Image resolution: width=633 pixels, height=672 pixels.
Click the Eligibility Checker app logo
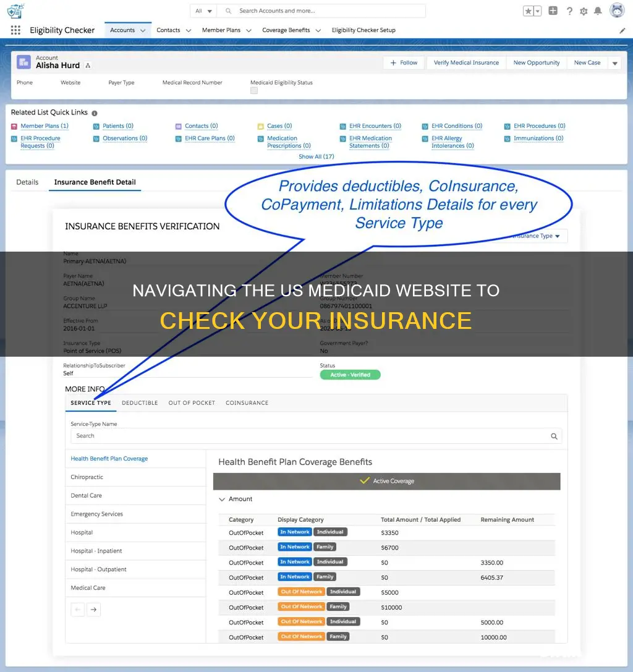click(x=15, y=11)
